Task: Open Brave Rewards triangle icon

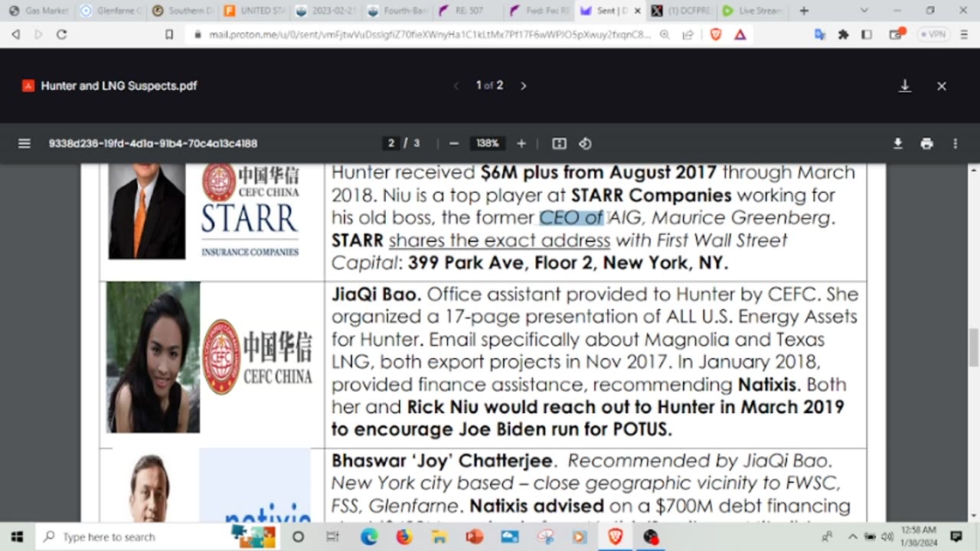Action: (740, 34)
